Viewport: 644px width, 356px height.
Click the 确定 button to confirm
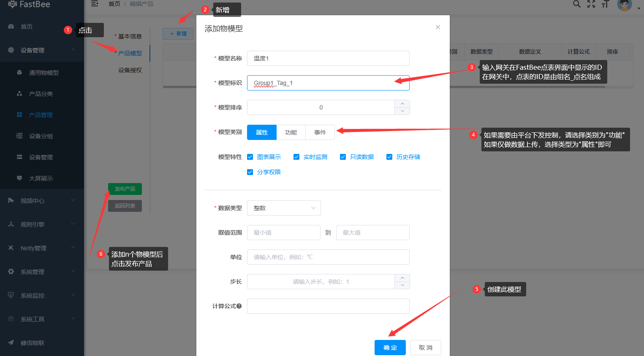point(390,347)
